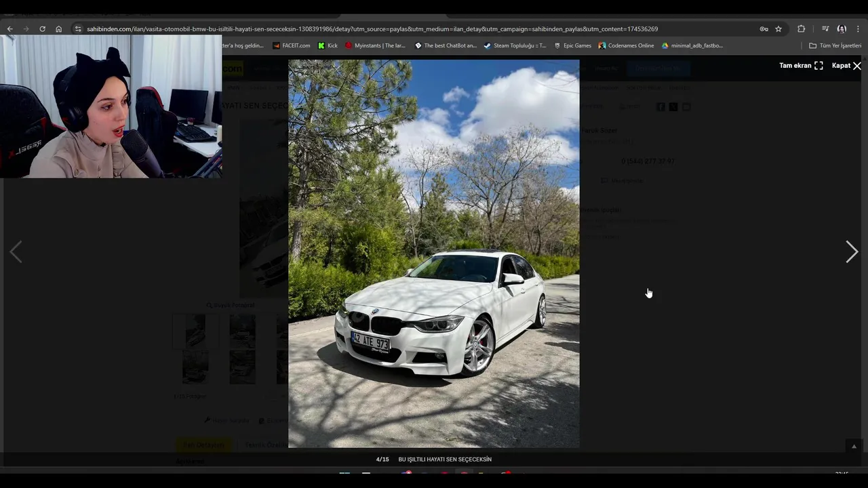Click the white BMW photo in the gallery
The image size is (868, 488).
click(434, 253)
